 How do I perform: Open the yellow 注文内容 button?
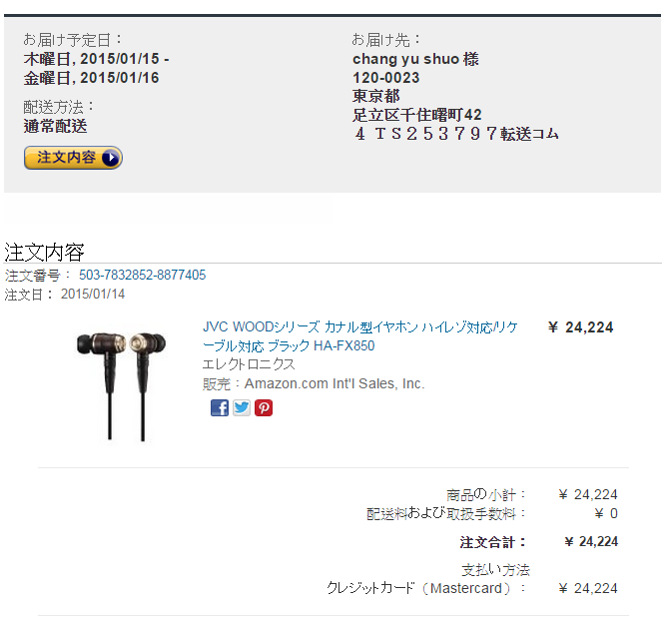(x=73, y=158)
